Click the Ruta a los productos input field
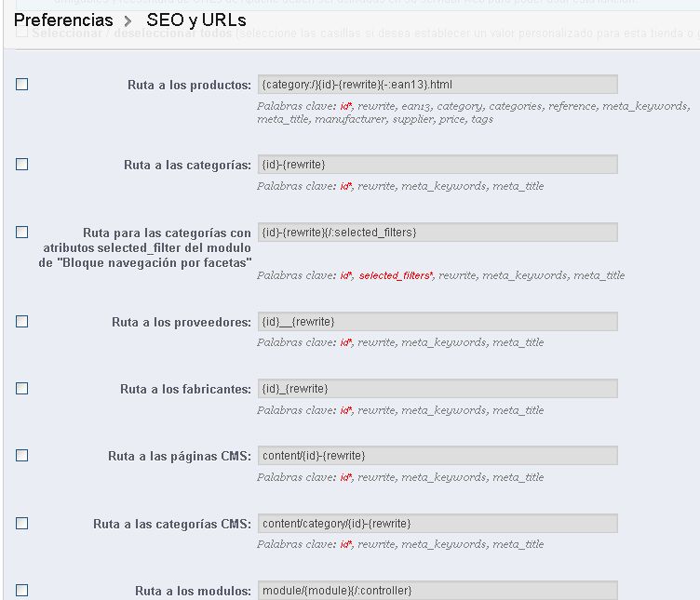Screen dimensions: 700x600 pos(437,85)
